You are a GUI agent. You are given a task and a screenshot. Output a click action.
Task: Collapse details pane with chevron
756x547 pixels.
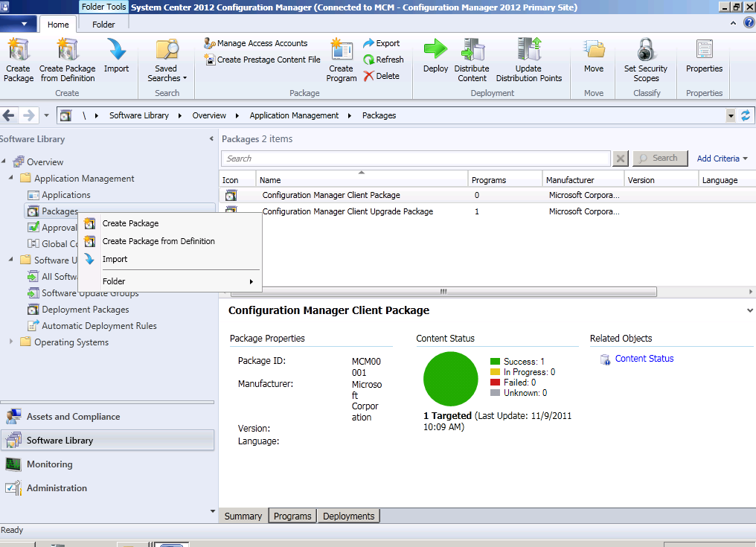[x=750, y=310]
